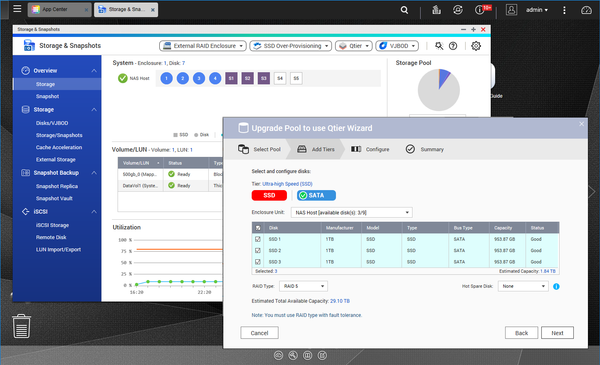Screen dimensions: 600x365
Task: Click the global tools search icon next to help
Action: 439,46
